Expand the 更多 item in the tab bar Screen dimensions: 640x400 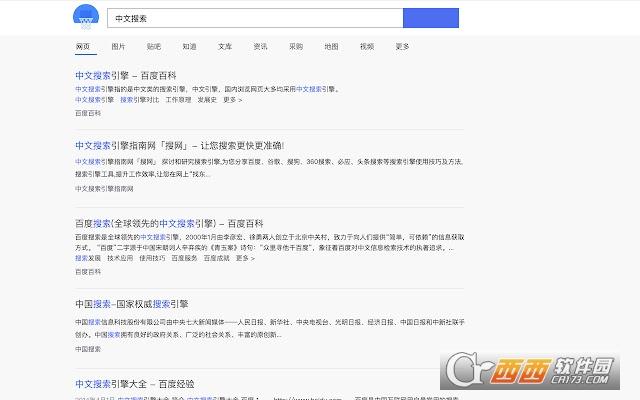(x=402, y=47)
